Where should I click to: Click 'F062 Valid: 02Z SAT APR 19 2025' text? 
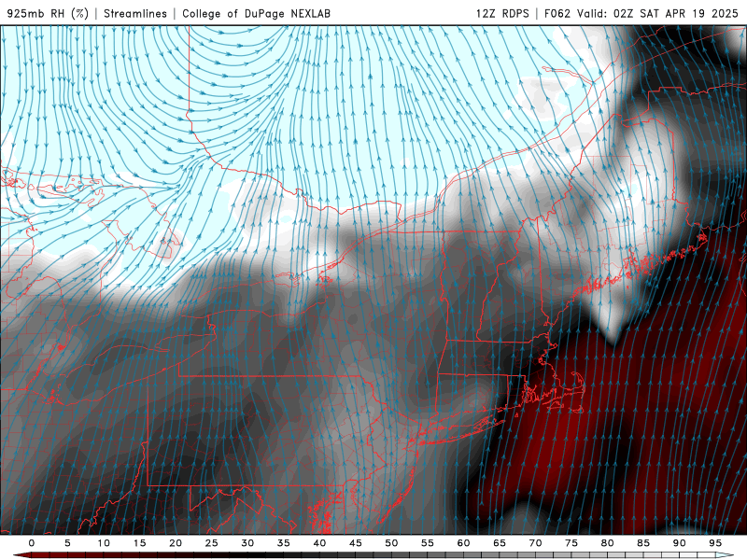click(641, 13)
